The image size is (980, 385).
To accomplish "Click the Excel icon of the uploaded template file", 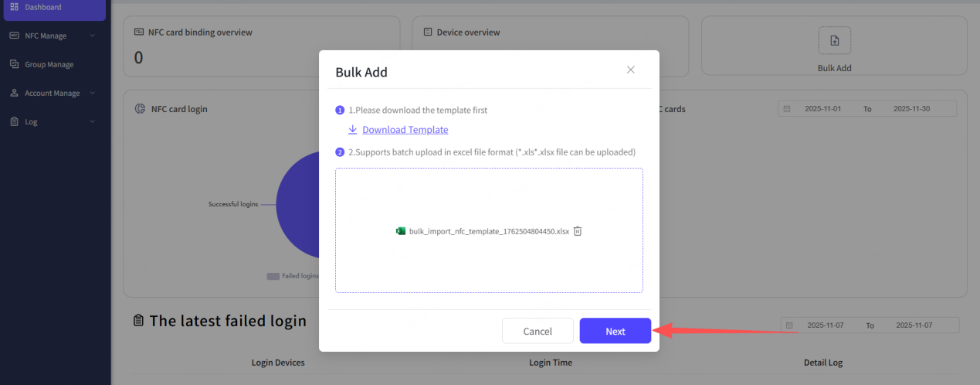I will (x=401, y=231).
